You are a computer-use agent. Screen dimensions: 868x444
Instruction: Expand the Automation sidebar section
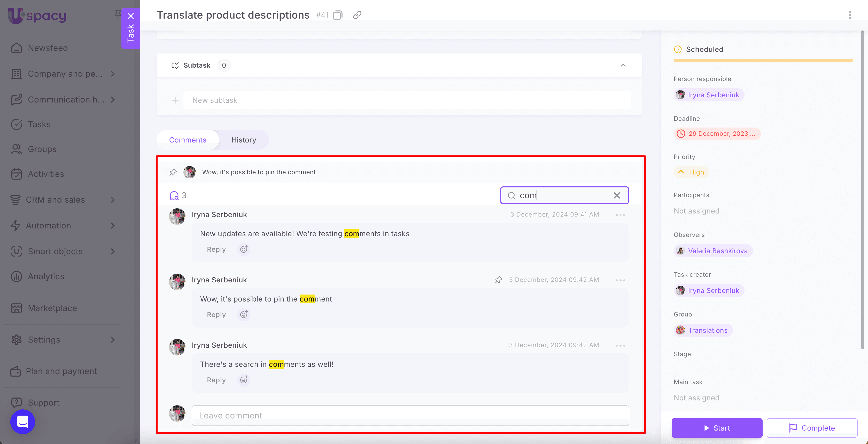coord(113,226)
